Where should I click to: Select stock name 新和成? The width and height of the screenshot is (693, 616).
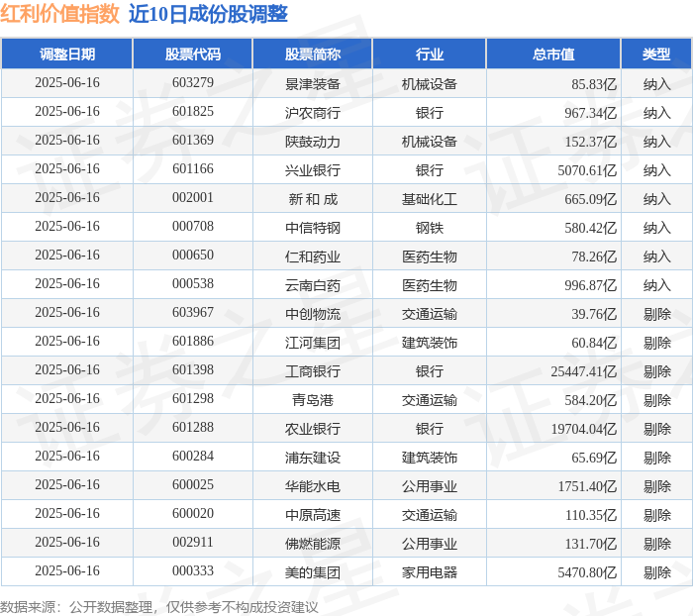[x=313, y=199]
